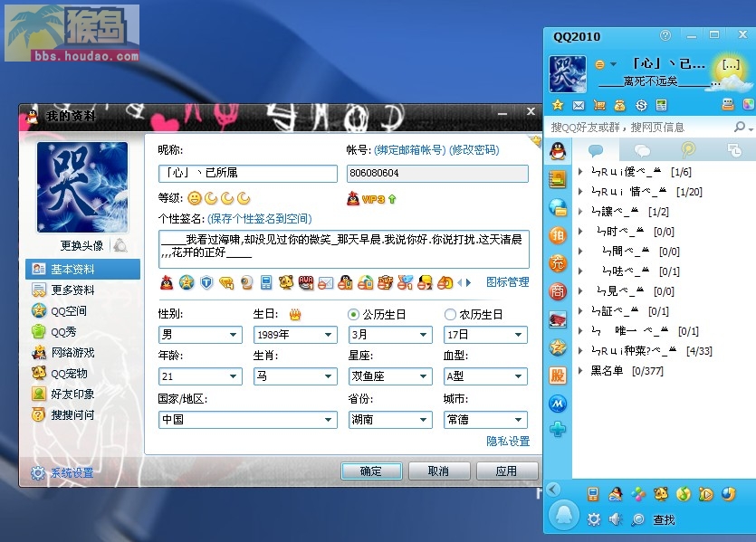Confirm profile changes with 确定 button
This screenshot has width=756, height=542.
tap(371, 471)
